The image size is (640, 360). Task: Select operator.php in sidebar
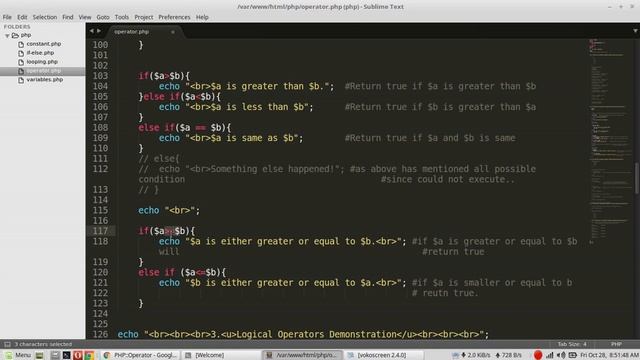(42, 71)
